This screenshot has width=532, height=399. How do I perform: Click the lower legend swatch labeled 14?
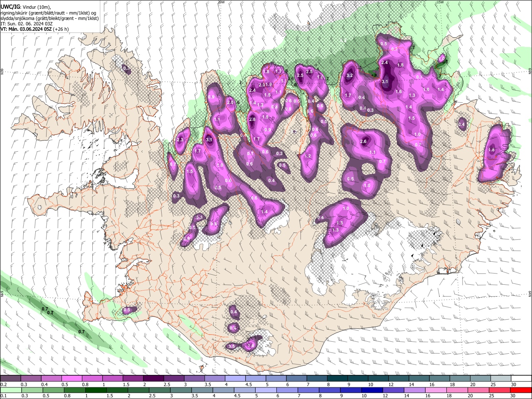pyautogui.click(x=414, y=390)
